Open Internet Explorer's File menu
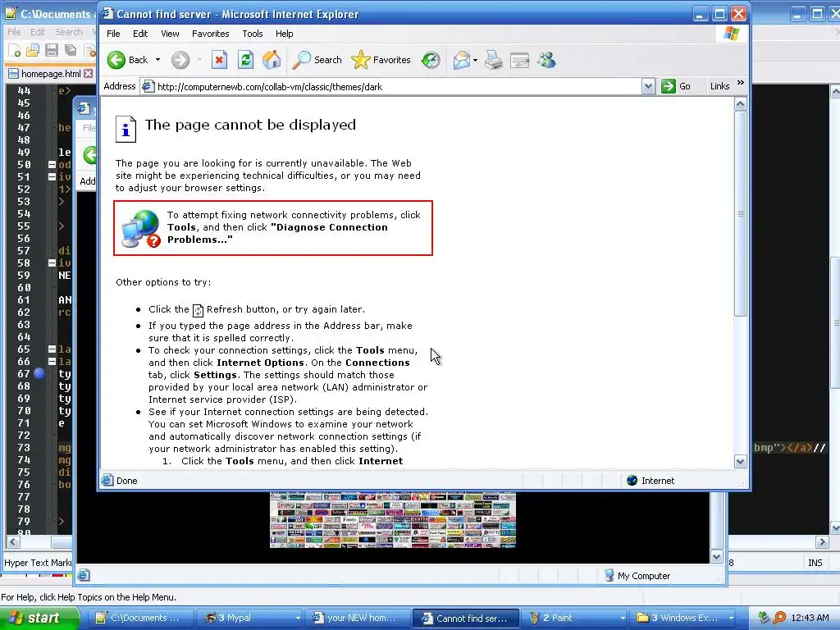This screenshot has height=630, width=840. click(113, 33)
